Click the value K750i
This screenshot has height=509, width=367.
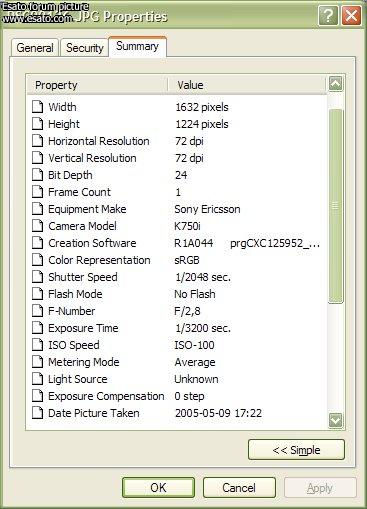[187, 226]
